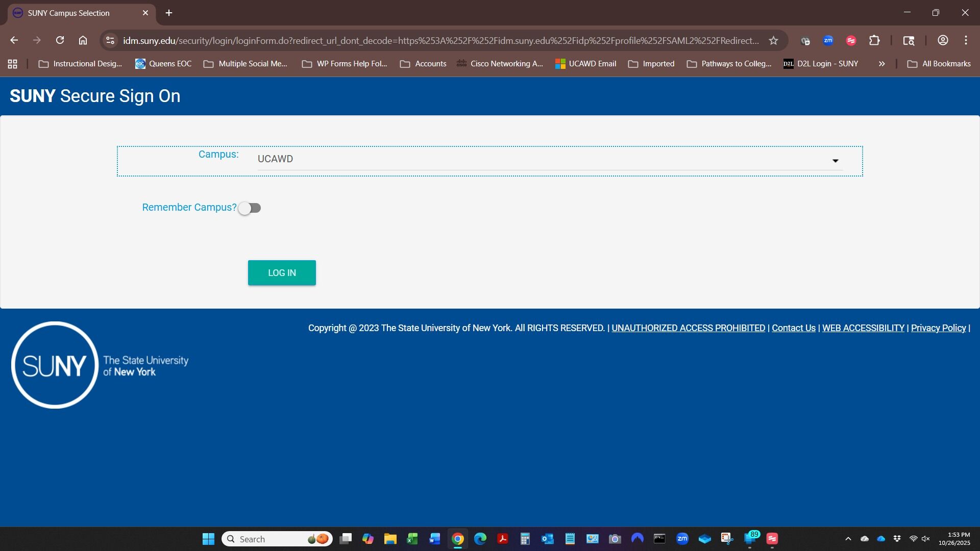Click the SUNY circular logo in the footer
Viewport: 980px width, 551px height.
[55, 365]
